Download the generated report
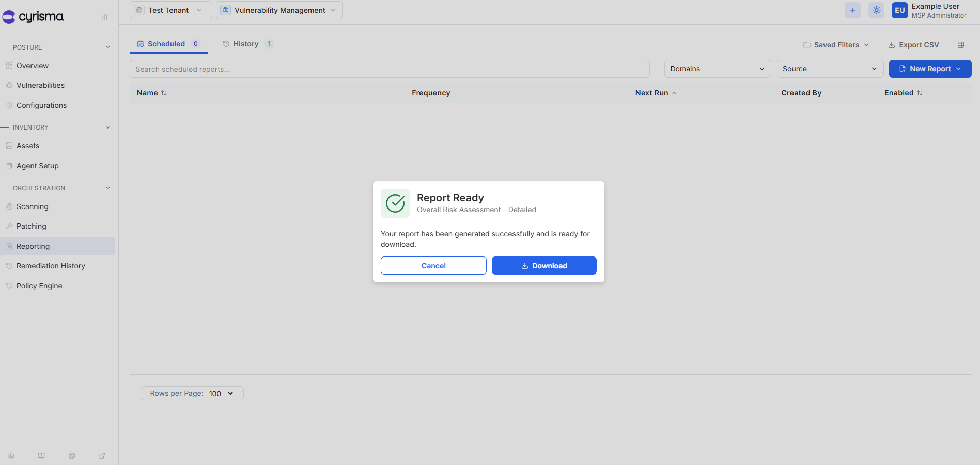 pos(544,266)
